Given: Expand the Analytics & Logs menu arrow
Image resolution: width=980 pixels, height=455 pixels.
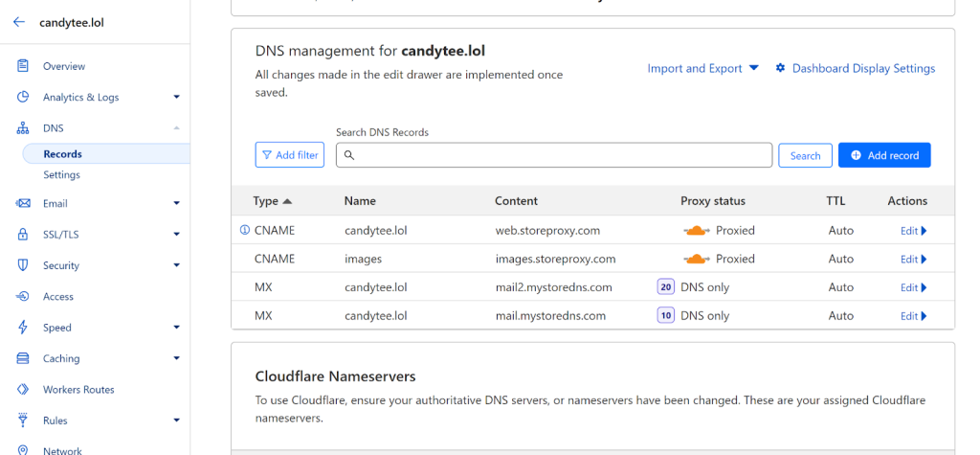Looking at the screenshot, I should [x=176, y=97].
